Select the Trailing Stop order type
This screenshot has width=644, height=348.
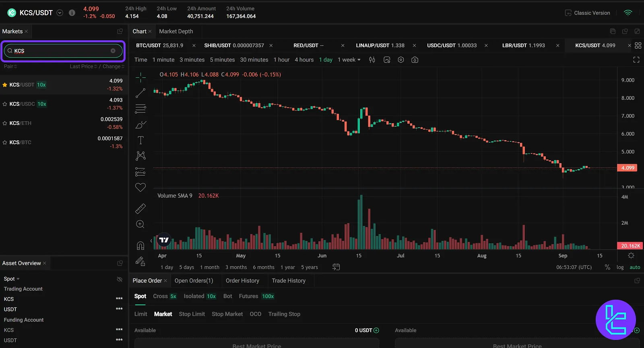pos(284,314)
